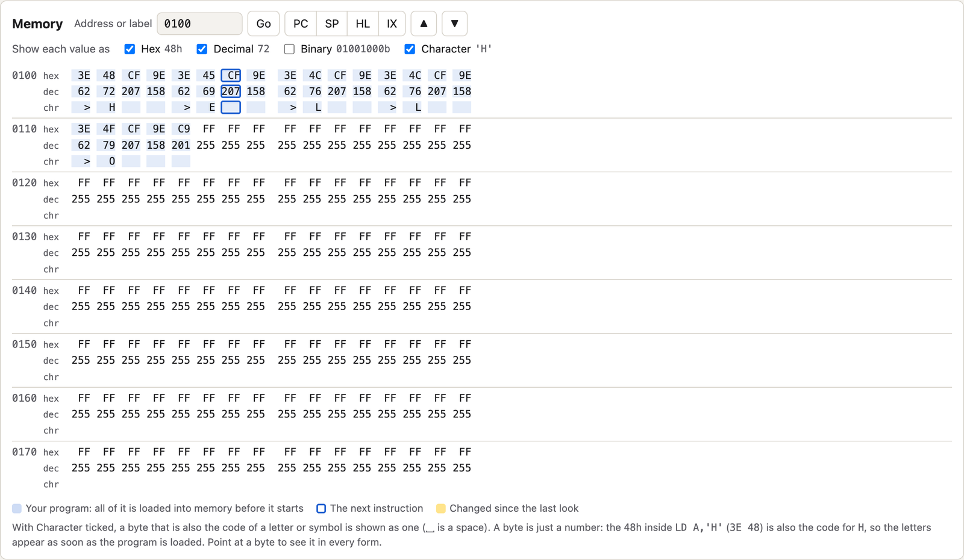This screenshot has height=560, width=964.
Task: Click the 0120 row address label
Action: click(25, 182)
